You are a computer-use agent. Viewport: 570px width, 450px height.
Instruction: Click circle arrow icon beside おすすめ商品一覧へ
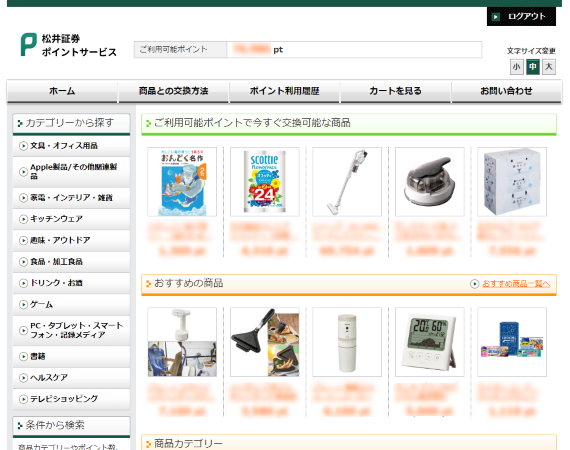[x=474, y=284]
